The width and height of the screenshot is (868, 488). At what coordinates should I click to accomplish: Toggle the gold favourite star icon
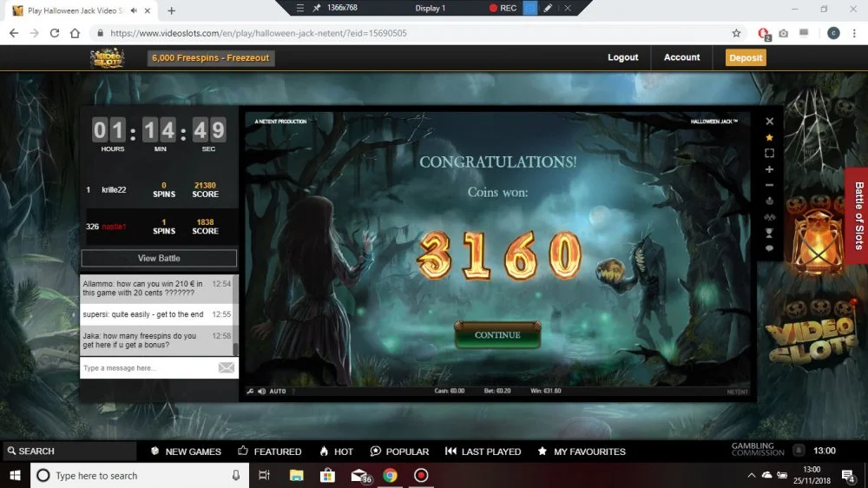pos(769,137)
